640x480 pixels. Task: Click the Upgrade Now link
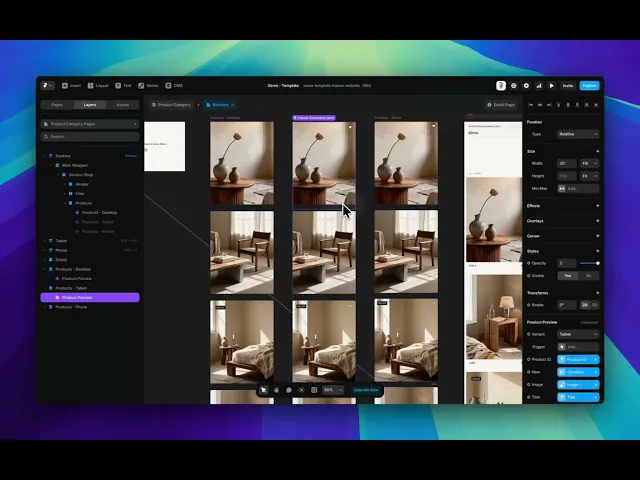[366, 390]
